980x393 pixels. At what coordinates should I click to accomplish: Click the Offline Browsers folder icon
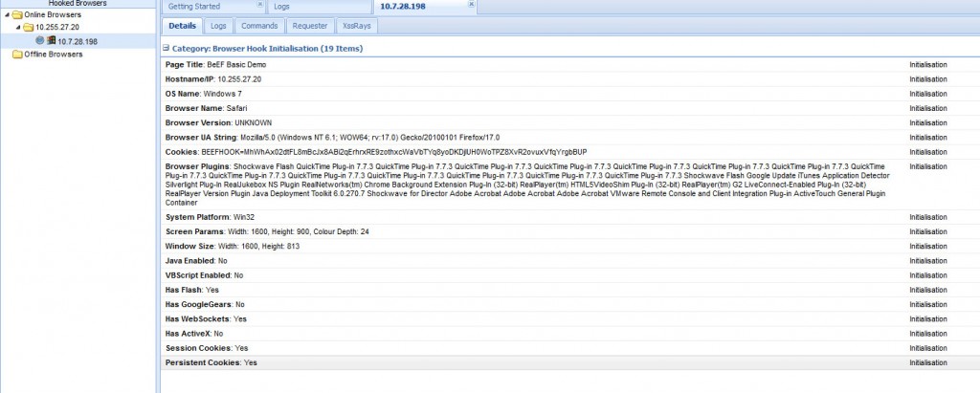16,55
